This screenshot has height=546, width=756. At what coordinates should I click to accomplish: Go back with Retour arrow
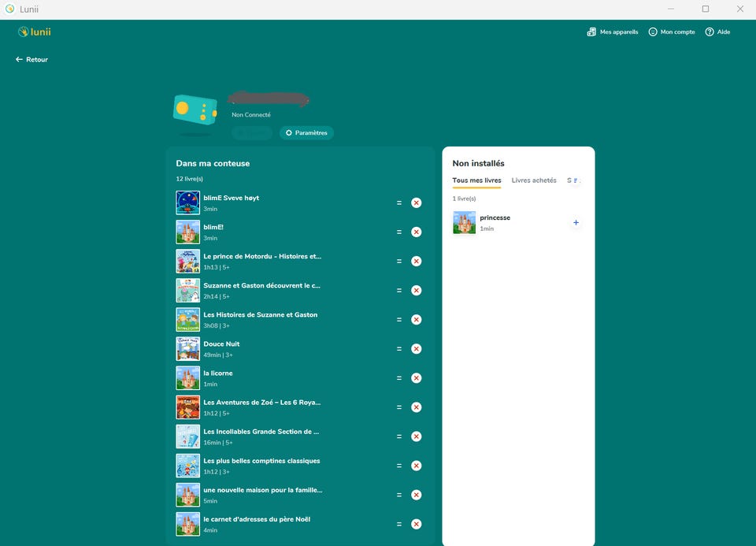point(31,59)
